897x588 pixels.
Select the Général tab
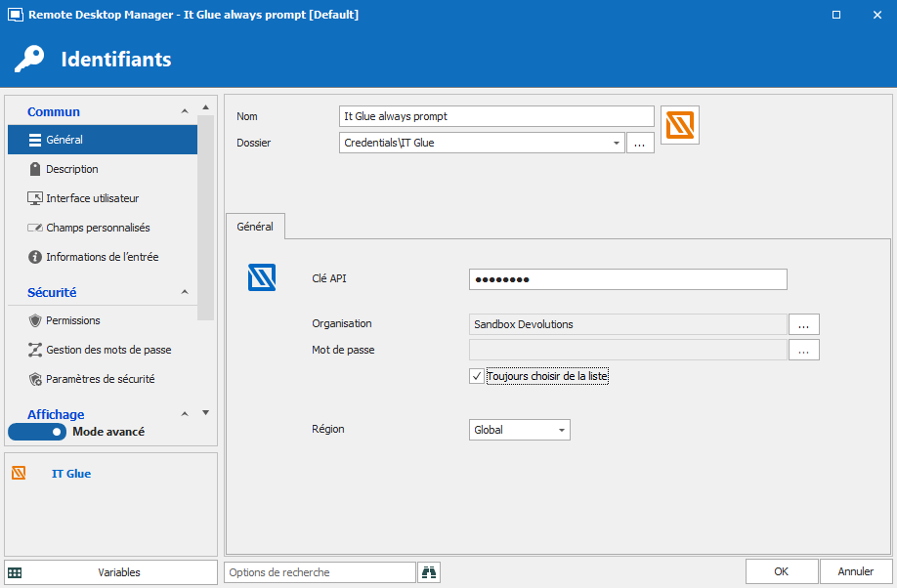[x=255, y=226]
